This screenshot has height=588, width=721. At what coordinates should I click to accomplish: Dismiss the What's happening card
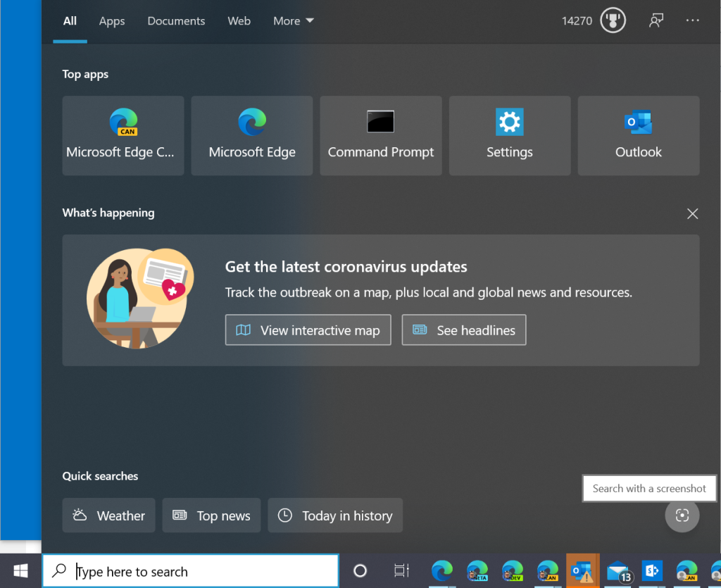click(x=692, y=213)
